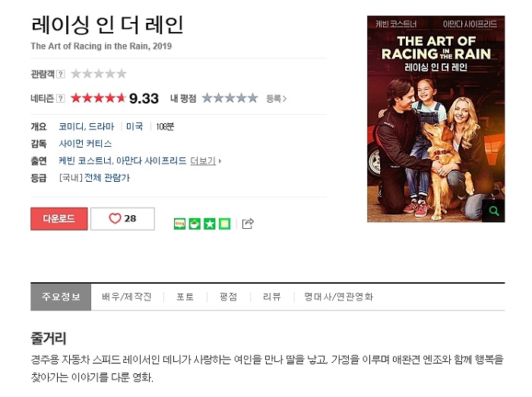Click the question mark next to 네티즌

[60, 98]
